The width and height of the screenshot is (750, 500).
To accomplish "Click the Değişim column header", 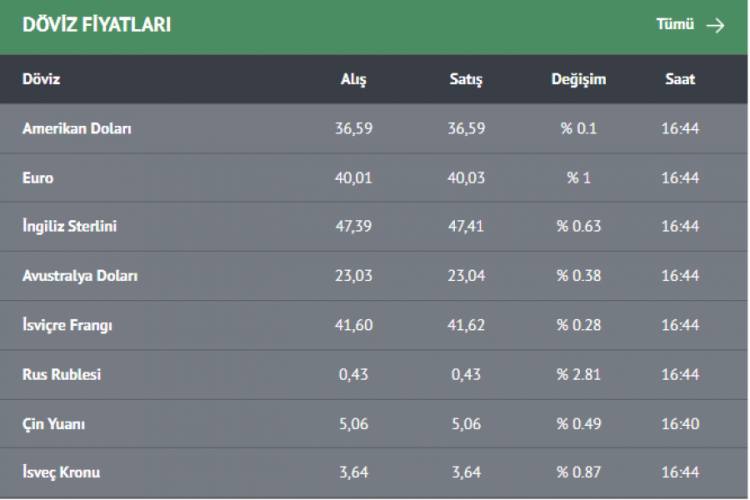I will 578,79.
